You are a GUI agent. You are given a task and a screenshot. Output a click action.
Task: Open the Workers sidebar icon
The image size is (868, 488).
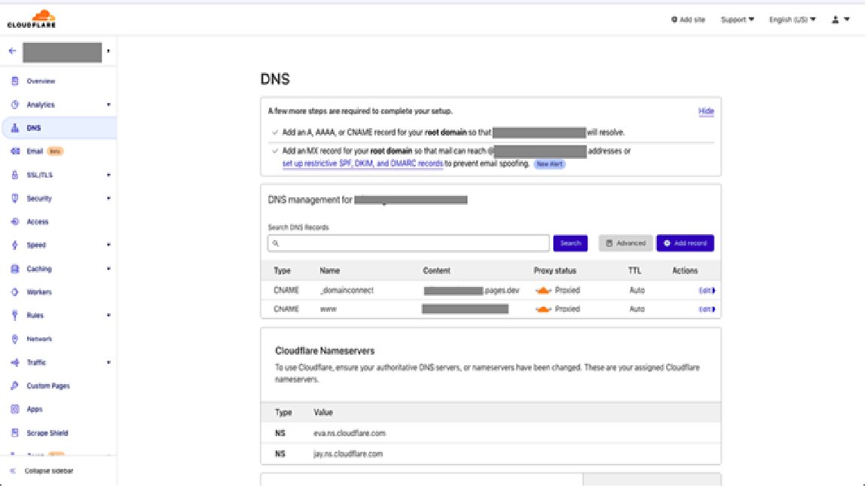[x=15, y=292]
